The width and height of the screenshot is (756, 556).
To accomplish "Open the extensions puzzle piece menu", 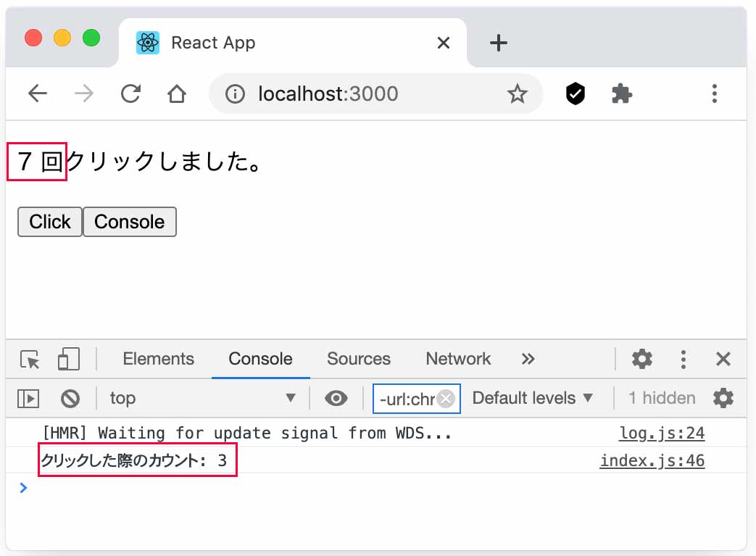I will pyautogui.click(x=622, y=94).
